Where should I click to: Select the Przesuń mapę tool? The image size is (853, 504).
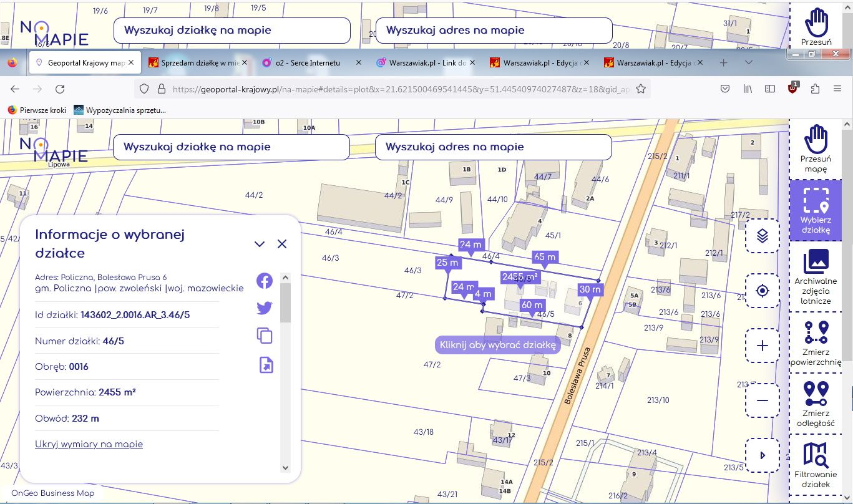816,148
